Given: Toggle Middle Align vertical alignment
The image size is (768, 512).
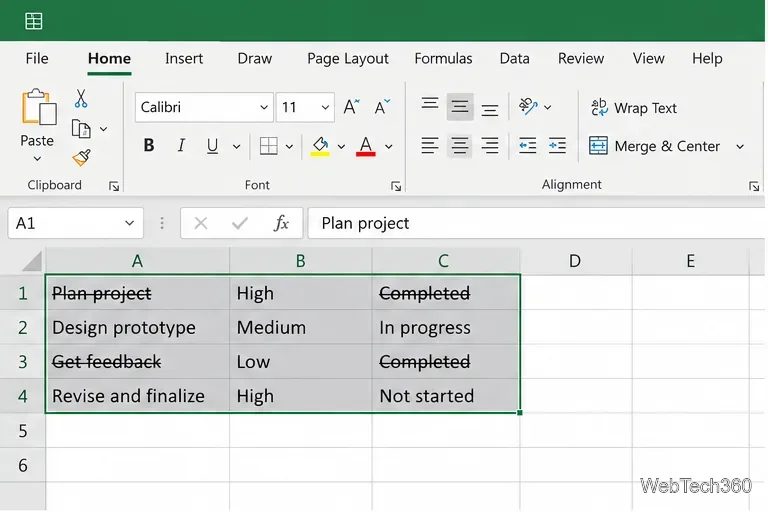Looking at the screenshot, I should tap(460, 106).
